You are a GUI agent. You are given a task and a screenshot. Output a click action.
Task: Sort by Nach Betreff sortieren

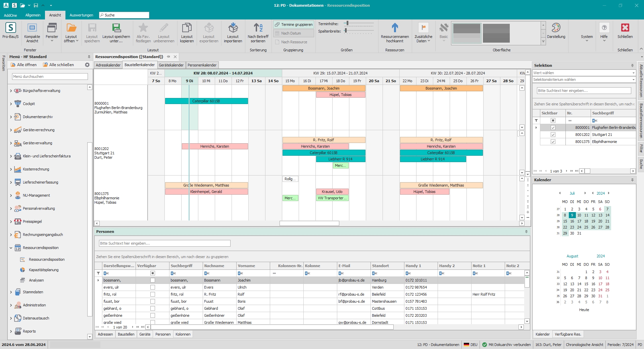pyautogui.click(x=258, y=28)
